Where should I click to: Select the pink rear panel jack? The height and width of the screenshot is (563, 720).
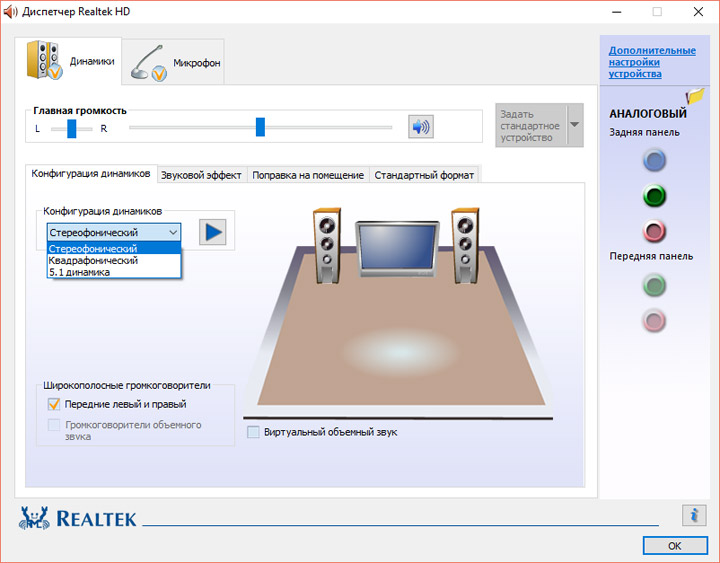tap(654, 231)
